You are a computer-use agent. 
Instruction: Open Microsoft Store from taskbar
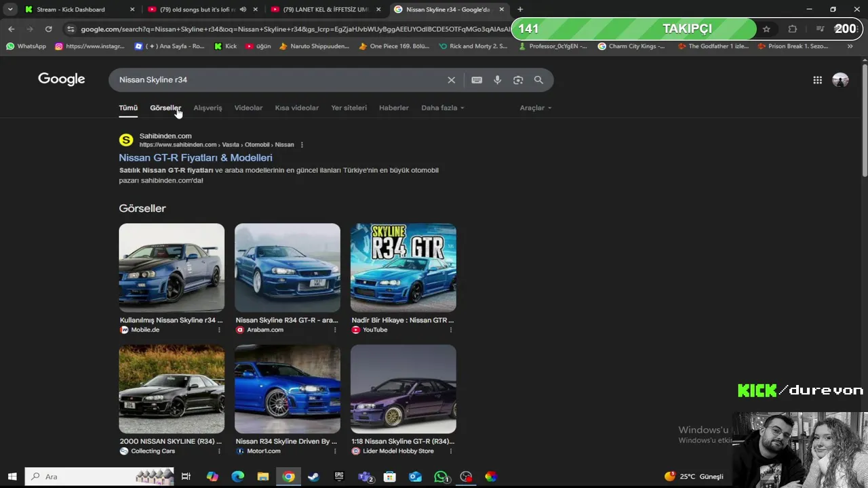coord(390,476)
